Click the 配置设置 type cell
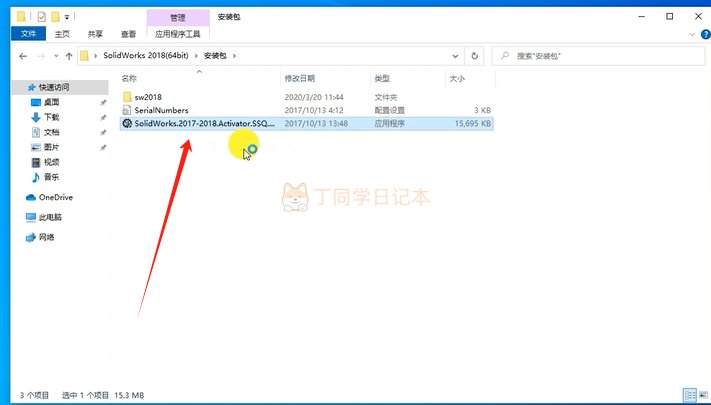This screenshot has height=405, width=711. coord(390,110)
